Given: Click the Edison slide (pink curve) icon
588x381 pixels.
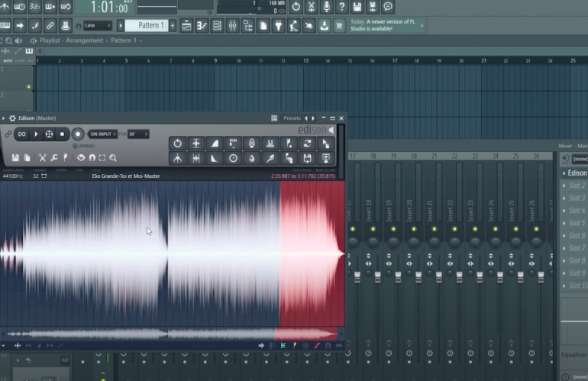Looking at the screenshot, I should pyautogui.click(x=317, y=345).
